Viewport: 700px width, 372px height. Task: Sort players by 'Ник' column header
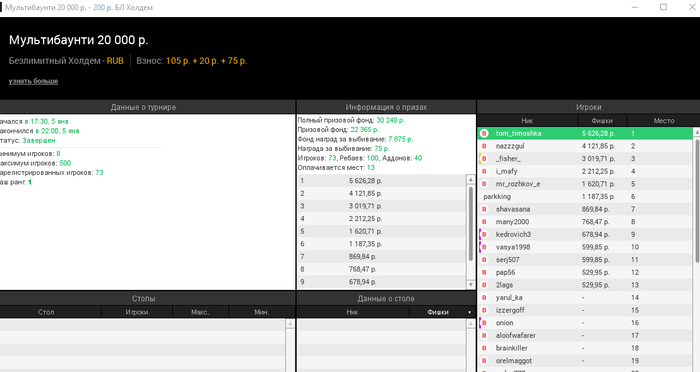[527, 121]
